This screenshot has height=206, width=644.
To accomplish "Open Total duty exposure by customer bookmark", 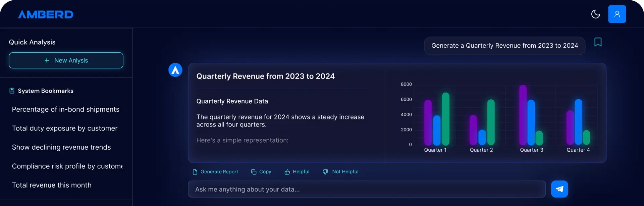I will (65, 128).
